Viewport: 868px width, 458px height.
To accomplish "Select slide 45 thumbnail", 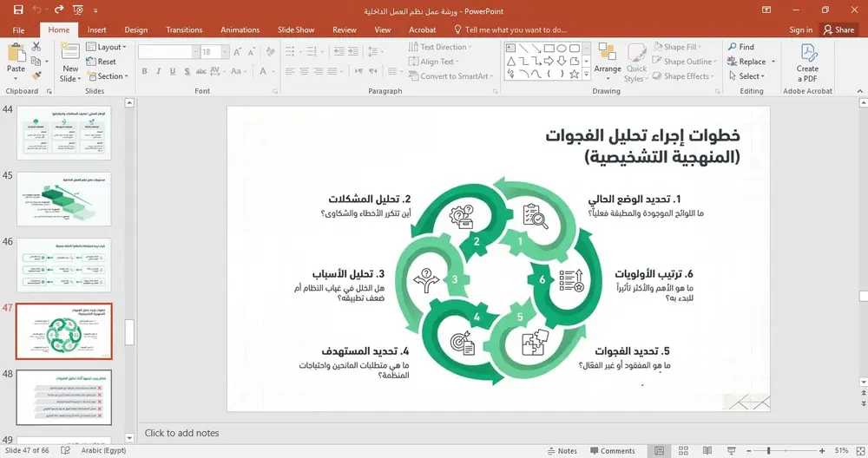I will tap(64, 199).
